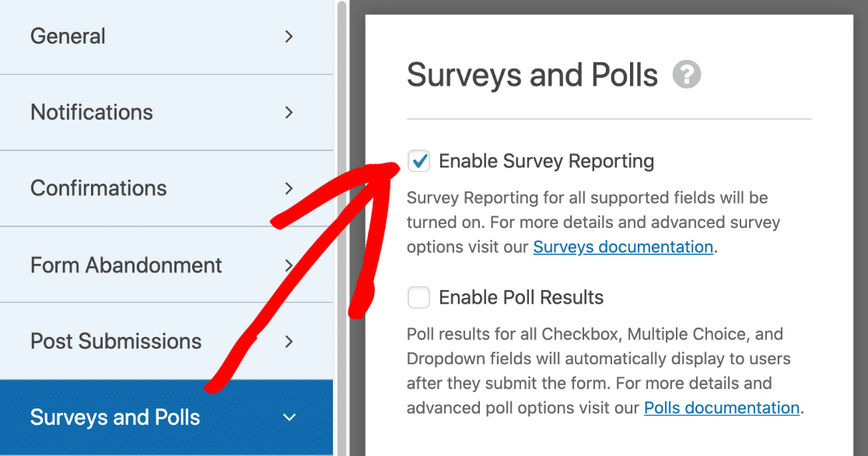Screen dimensions: 868x456
Task: Collapse the Surveys and Polls down arrow
Action: coord(289,417)
